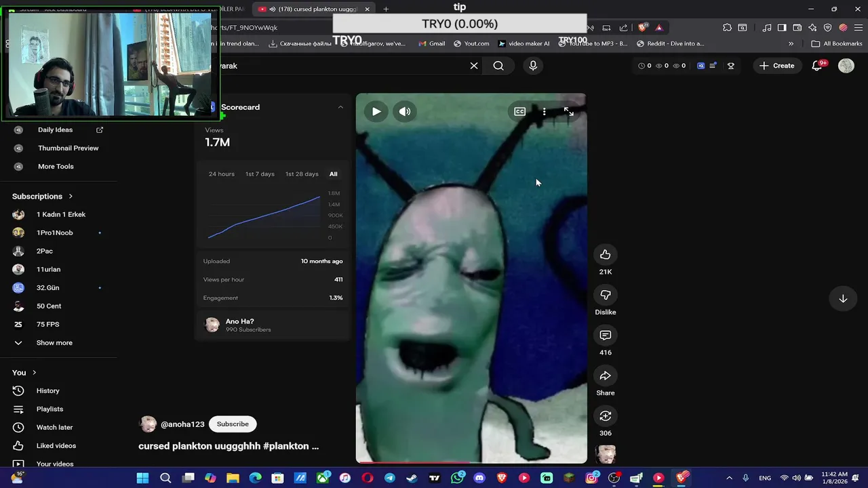Enter fullscreen mode on the Short
Screen dimensions: 868x488
click(x=568, y=112)
